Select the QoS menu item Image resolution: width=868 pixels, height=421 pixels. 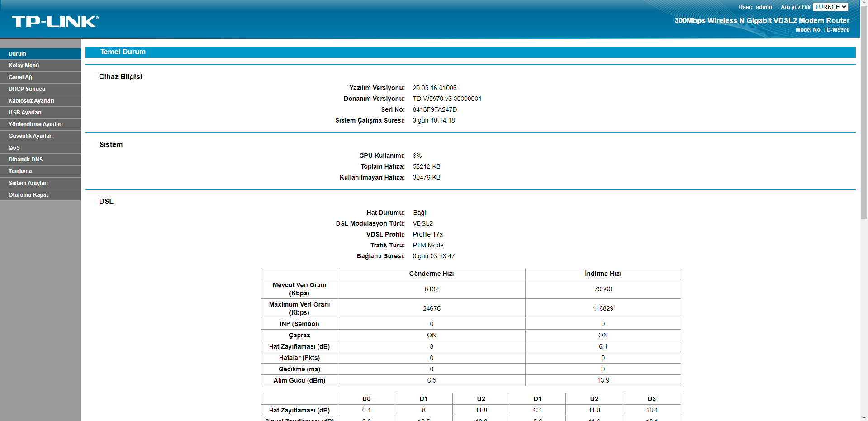(40, 148)
